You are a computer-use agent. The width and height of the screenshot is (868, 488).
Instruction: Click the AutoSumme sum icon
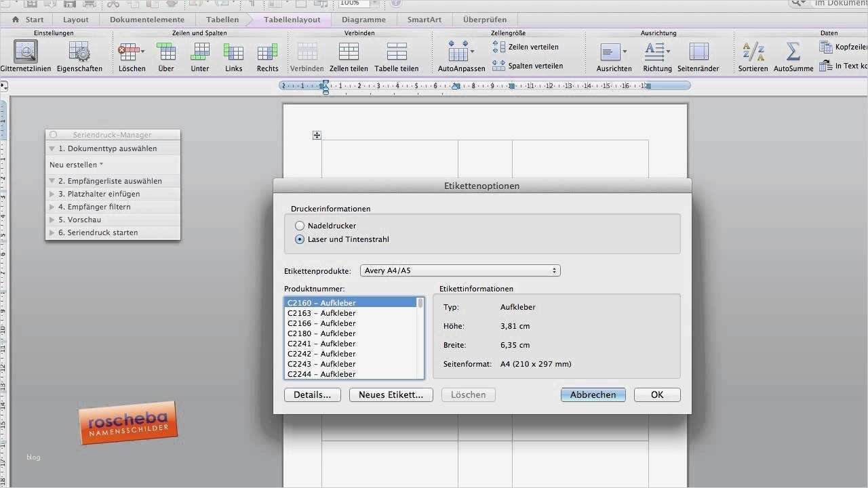(793, 52)
